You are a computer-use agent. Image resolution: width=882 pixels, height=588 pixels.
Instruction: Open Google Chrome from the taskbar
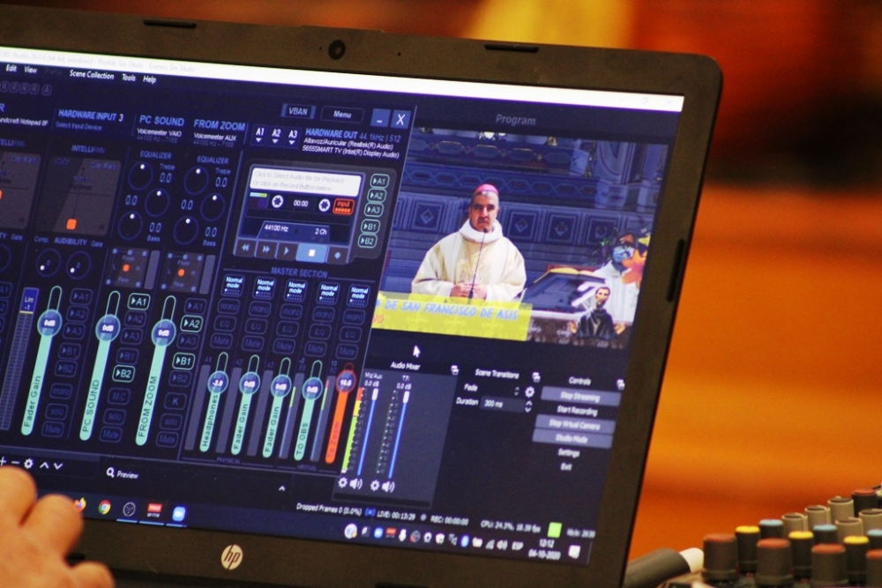pos(105,507)
